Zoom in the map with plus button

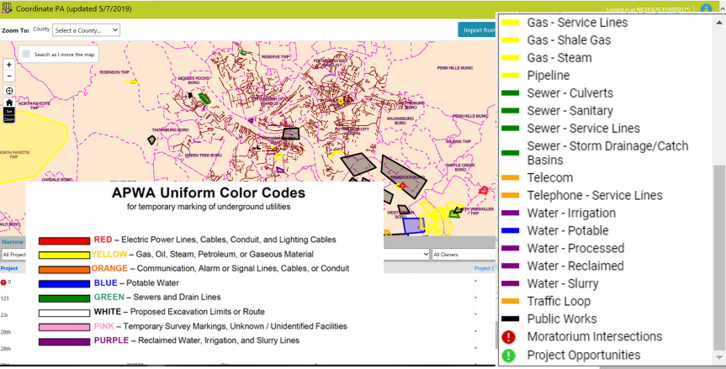tap(9, 65)
